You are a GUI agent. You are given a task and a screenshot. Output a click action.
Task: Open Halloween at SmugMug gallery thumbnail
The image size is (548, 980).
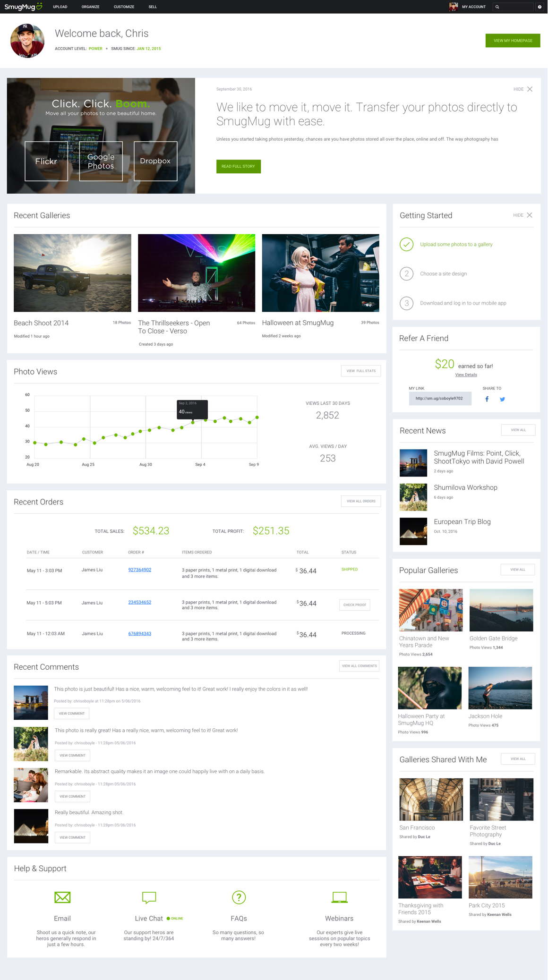[321, 273]
